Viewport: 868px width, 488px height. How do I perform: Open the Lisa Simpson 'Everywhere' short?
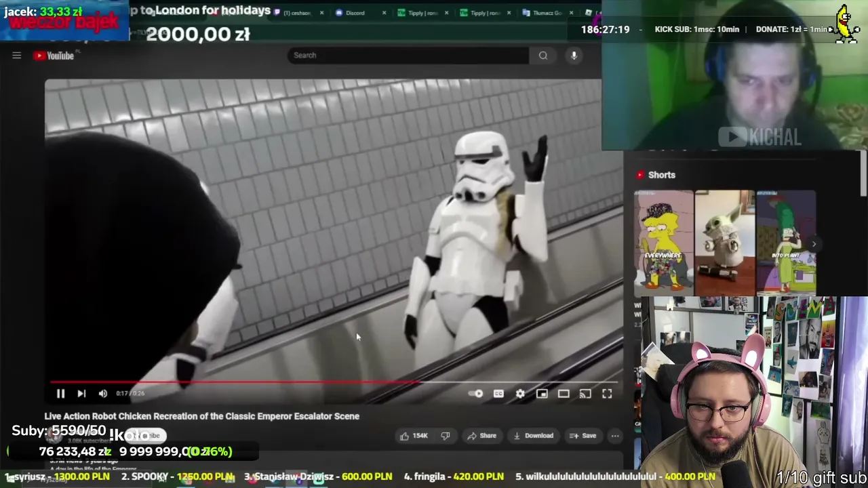(x=664, y=244)
